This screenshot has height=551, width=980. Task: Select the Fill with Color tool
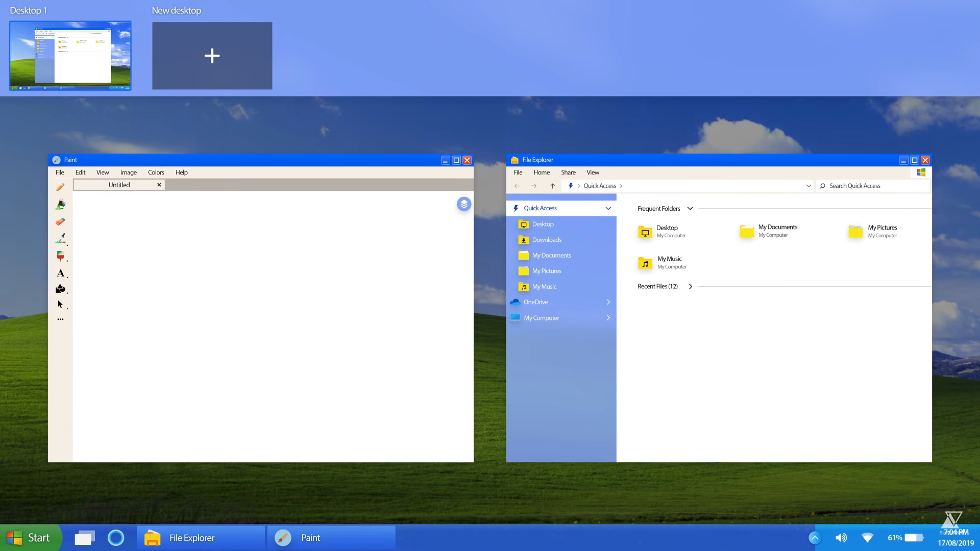click(60, 204)
